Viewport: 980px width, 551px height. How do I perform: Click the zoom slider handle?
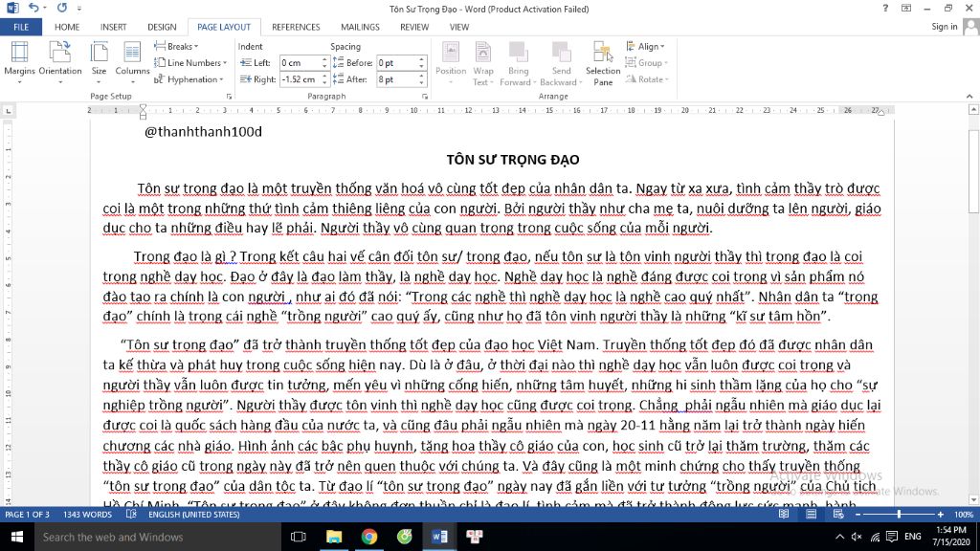(899, 515)
